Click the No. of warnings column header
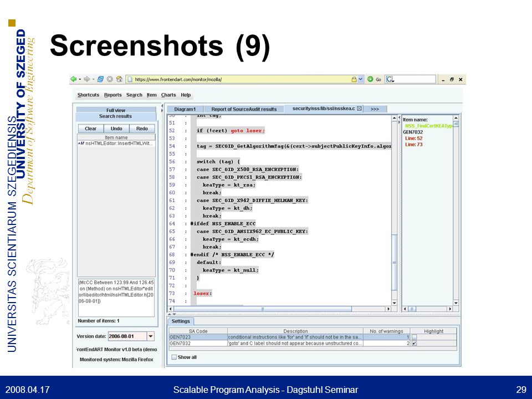The width and height of the screenshot is (532, 399). tap(386, 331)
